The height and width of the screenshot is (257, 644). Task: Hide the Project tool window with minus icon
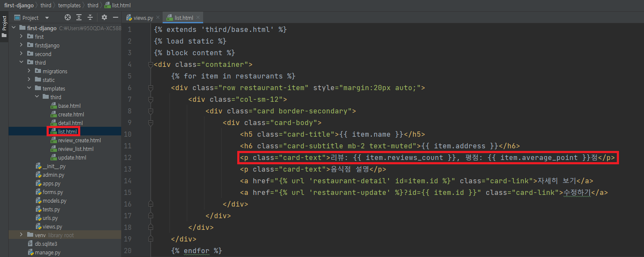click(116, 18)
